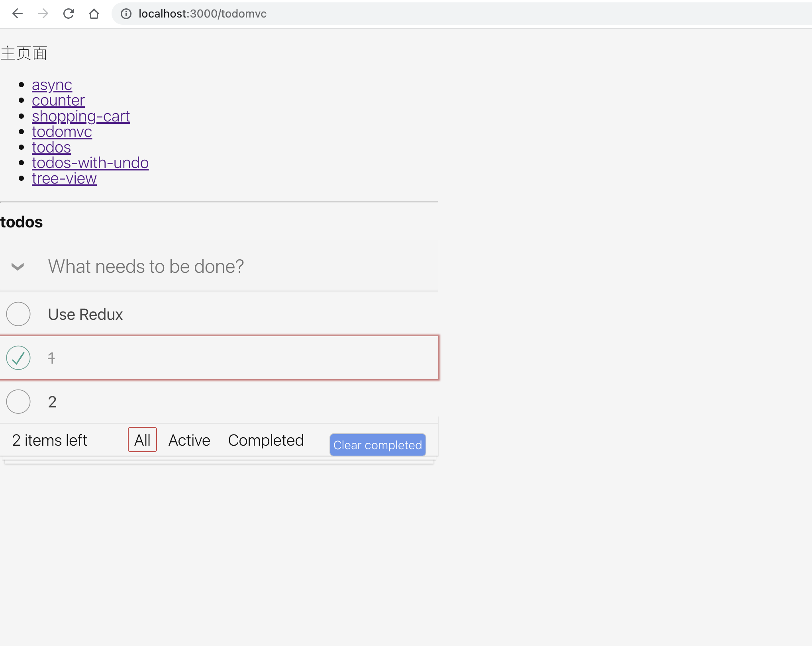Image resolution: width=812 pixels, height=646 pixels.
Task: Show only Completed todos
Action: (266, 440)
